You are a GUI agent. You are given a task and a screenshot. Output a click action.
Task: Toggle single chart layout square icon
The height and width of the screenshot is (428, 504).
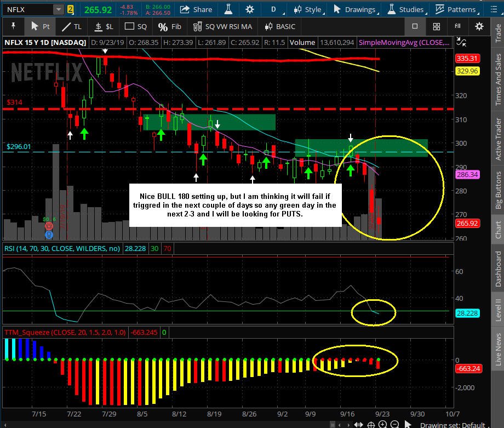[415, 26]
